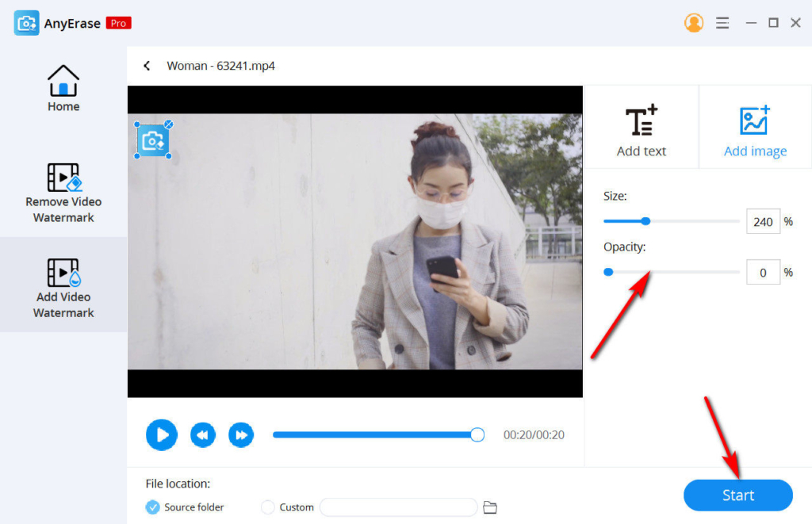Open the Home panel in the sidebar
Screen dimensions: 812x524
tap(63, 87)
